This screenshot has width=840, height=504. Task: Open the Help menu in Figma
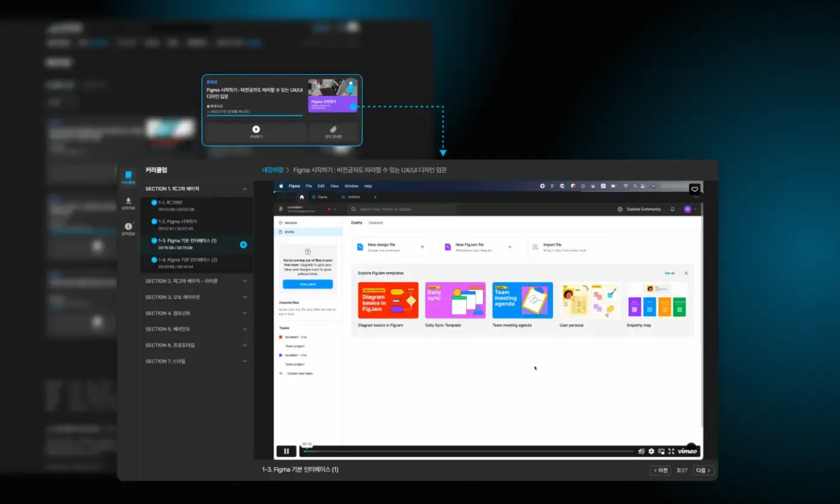368,186
